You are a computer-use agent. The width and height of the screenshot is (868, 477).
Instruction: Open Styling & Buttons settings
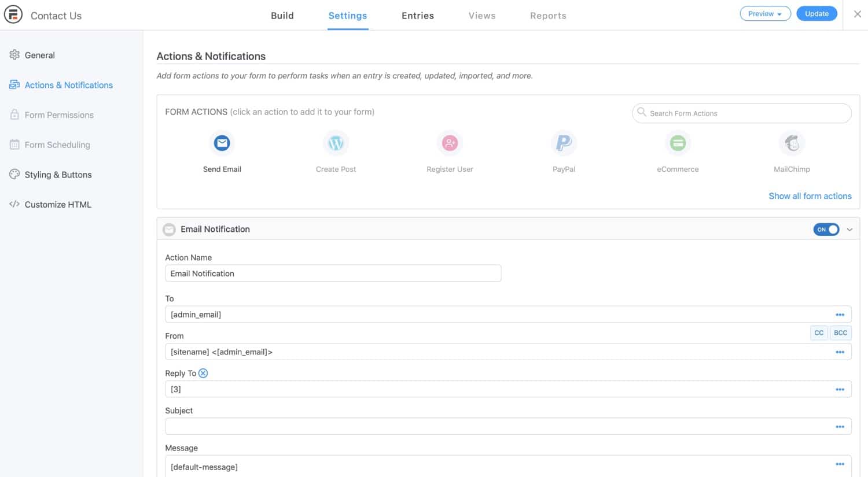58,175
